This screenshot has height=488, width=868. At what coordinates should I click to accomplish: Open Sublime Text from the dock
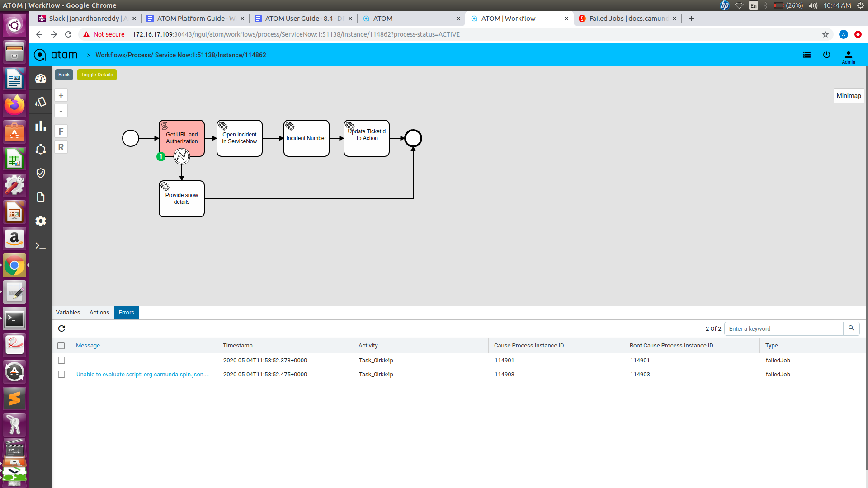point(14,399)
